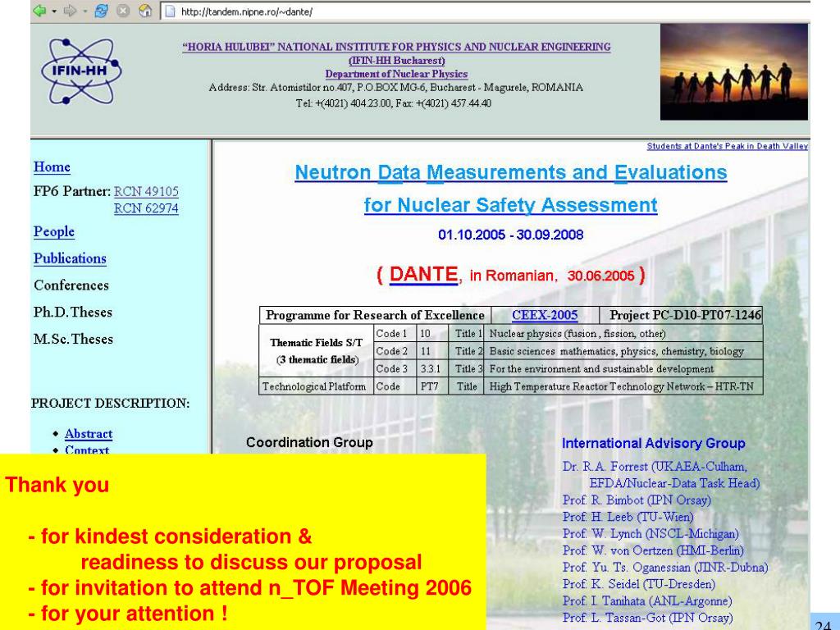Click the Thematic Fields S/T cell
This screenshot has width=840, height=630.
(x=316, y=351)
